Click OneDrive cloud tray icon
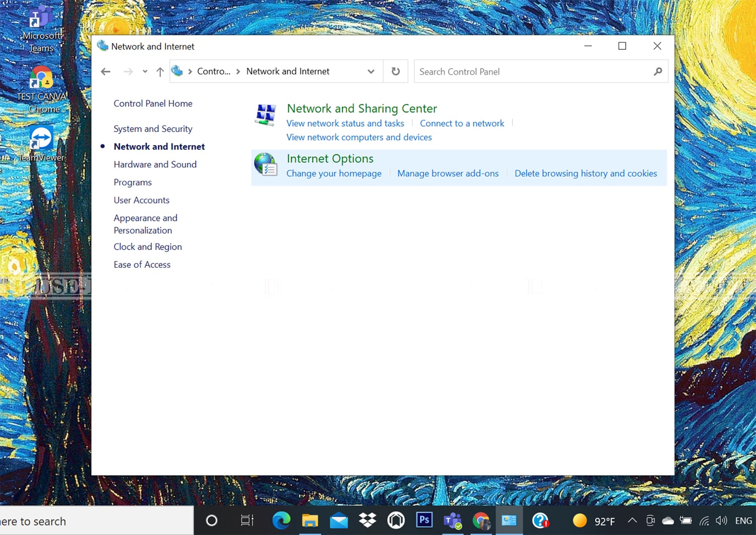 pyautogui.click(x=668, y=521)
